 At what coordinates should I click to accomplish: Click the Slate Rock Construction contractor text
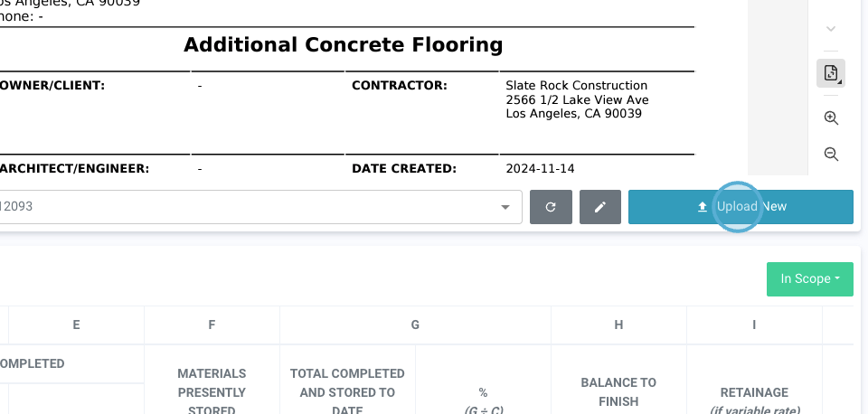pyautogui.click(x=576, y=86)
